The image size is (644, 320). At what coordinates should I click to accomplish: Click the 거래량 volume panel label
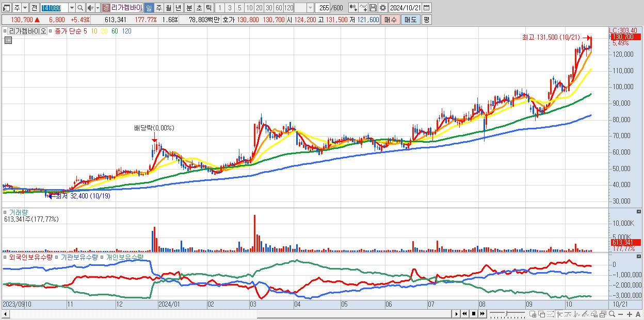coord(19,212)
